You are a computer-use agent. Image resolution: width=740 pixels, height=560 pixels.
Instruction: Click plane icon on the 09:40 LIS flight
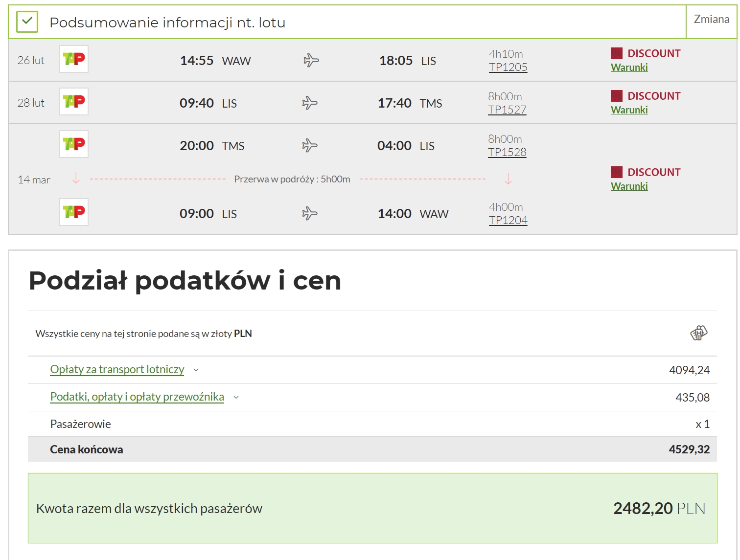coord(310,103)
